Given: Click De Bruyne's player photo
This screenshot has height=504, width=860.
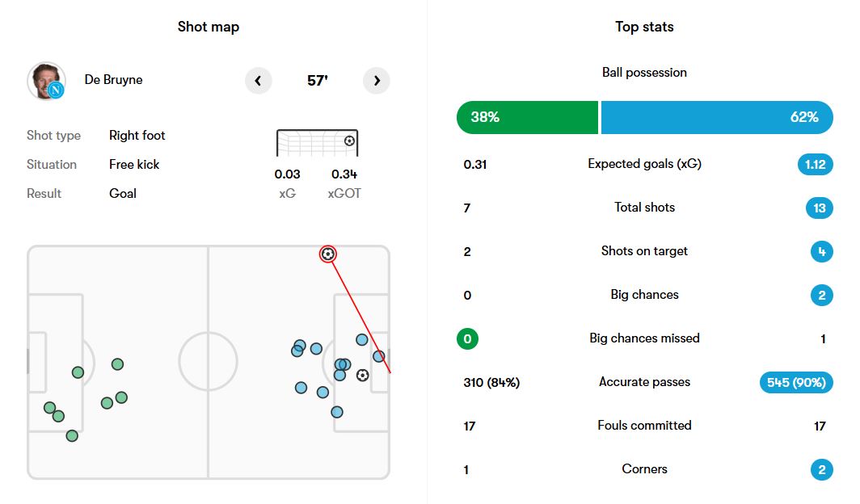Looking at the screenshot, I should pos(45,79).
